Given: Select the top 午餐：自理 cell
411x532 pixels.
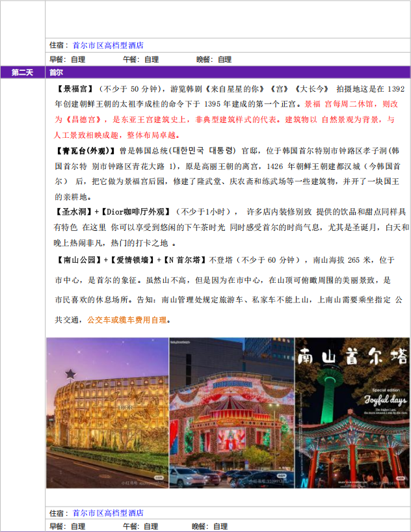Looking at the screenshot, I should pyautogui.click(x=140, y=59).
